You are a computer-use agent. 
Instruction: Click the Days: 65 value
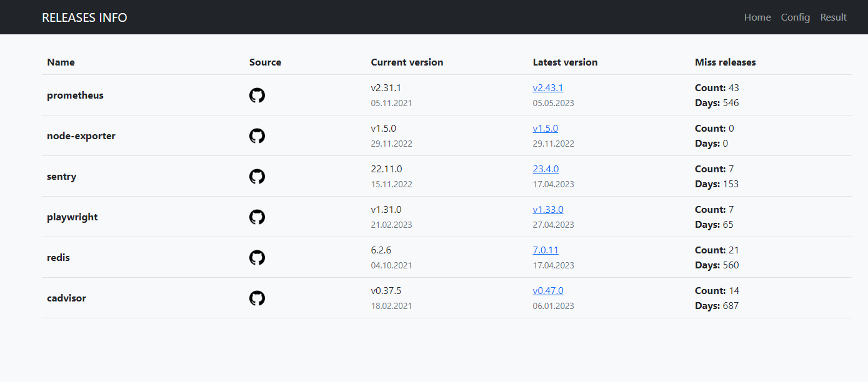point(714,225)
